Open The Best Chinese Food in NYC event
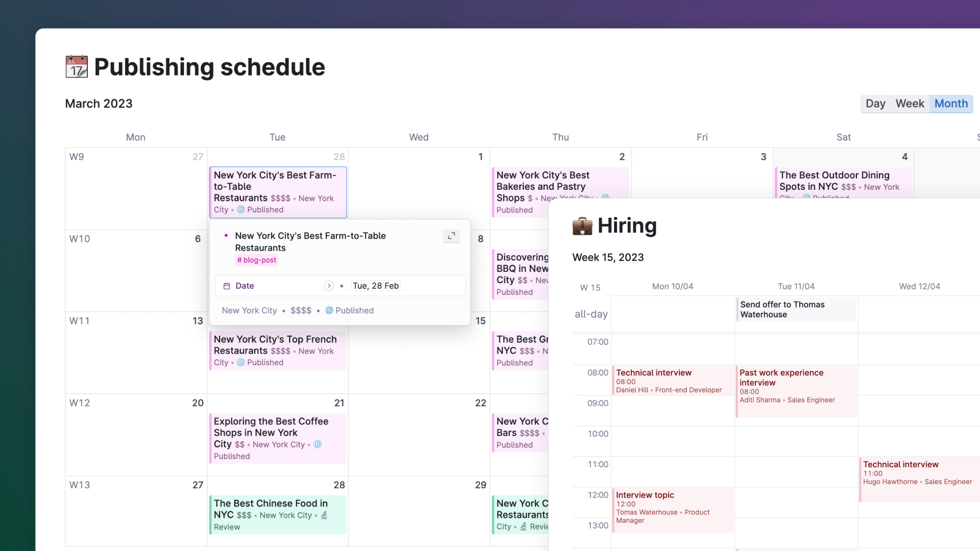 click(278, 515)
